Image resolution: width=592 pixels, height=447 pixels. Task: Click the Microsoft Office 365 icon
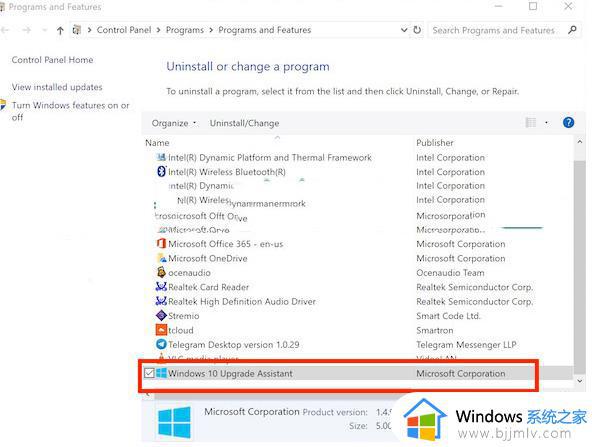(161, 244)
